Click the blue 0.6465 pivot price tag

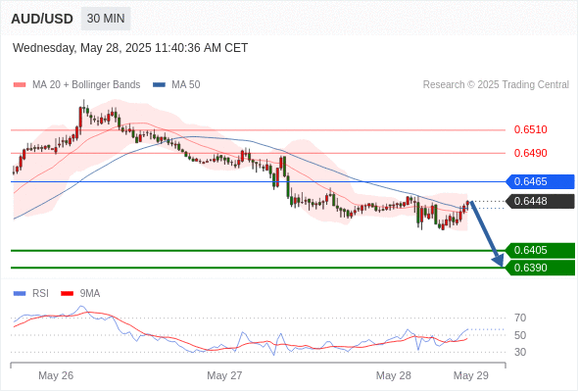click(540, 182)
